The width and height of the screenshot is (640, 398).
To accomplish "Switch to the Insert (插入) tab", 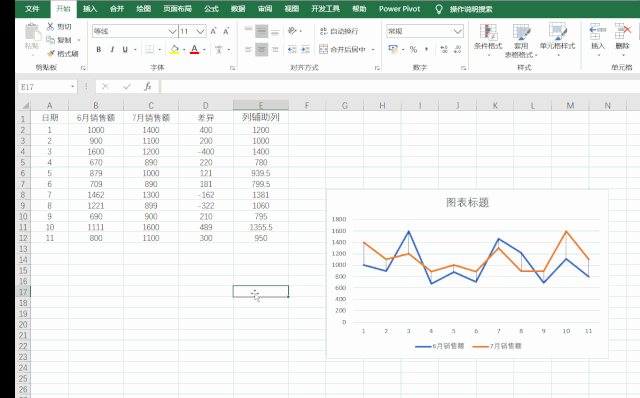I will pyautogui.click(x=90, y=9).
